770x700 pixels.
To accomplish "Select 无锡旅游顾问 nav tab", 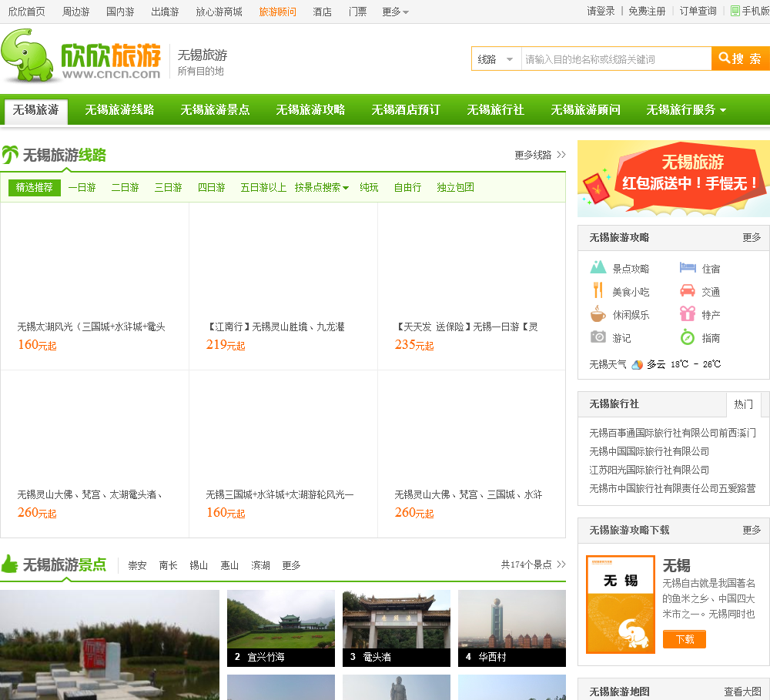I will click(x=585, y=109).
